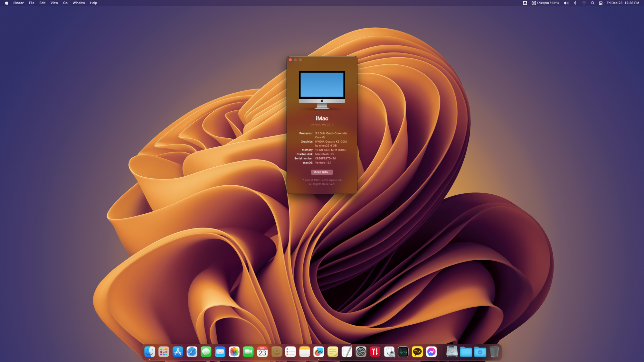Image resolution: width=644 pixels, height=362 pixels.
Task: Open the Apple menu
Action: tap(6, 3)
